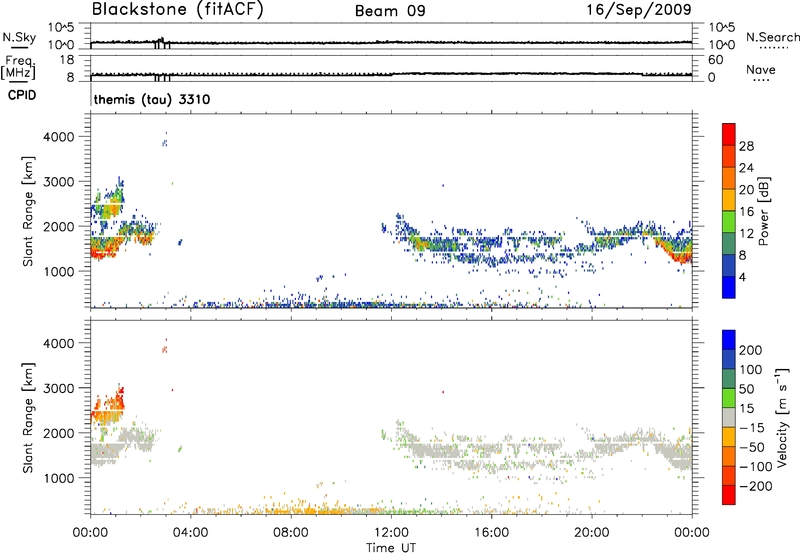This screenshot has width=800, height=554.
Task: Click the '50' velocity colorbar label
Action: (746, 389)
